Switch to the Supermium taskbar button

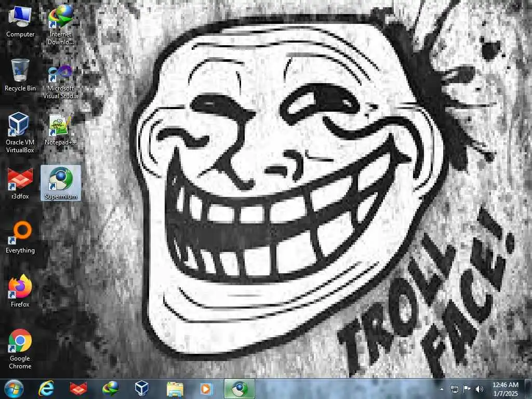point(239,389)
